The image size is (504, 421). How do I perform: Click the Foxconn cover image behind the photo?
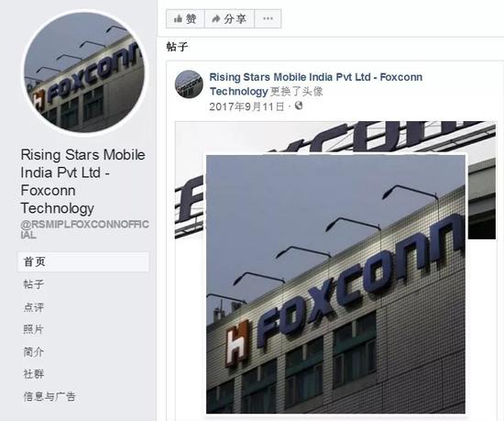pos(334,137)
